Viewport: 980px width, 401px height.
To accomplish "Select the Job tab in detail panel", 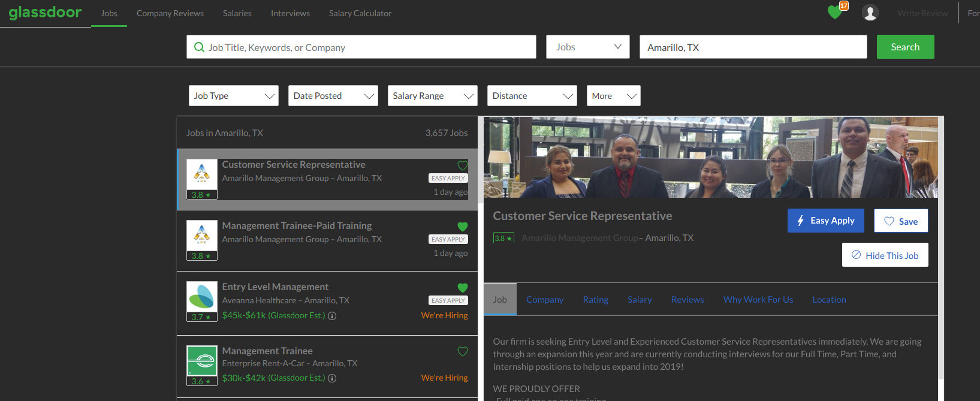I will 500,299.
